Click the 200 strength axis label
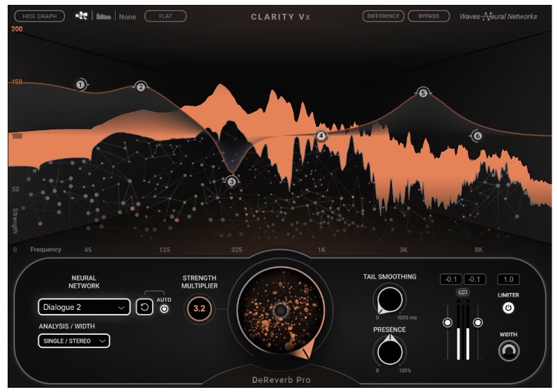Screen dimensions: 557x392 point(17,29)
